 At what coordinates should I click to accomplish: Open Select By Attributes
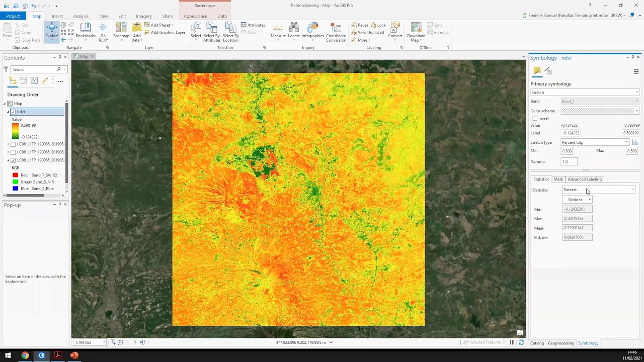(212, 31)
